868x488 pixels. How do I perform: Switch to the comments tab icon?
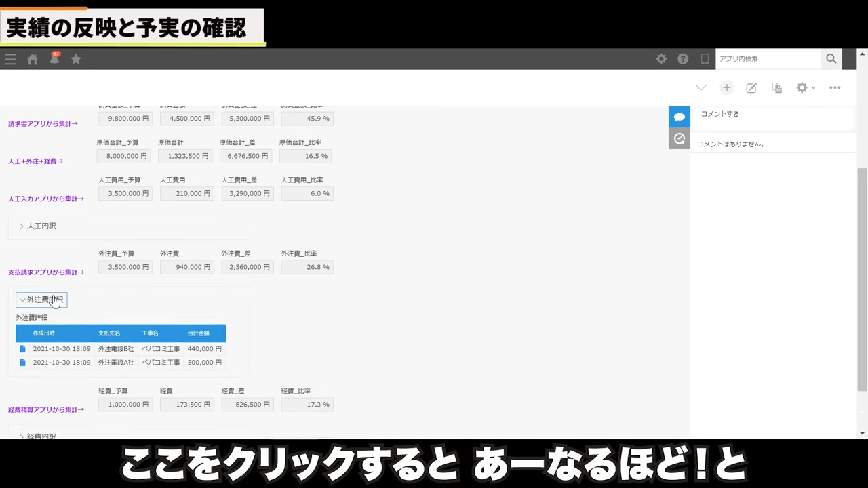point(679,117)
